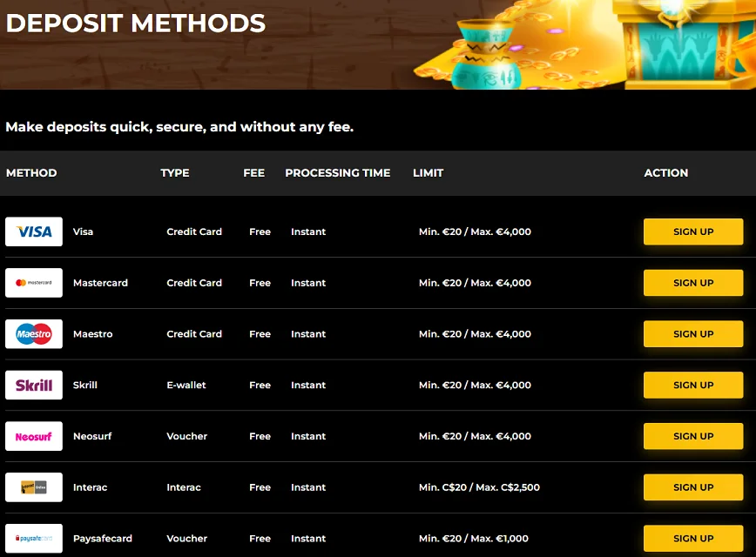Click the Neosurf logo icon
This screenshot has height=557, width=756.
tap(34, 436)
